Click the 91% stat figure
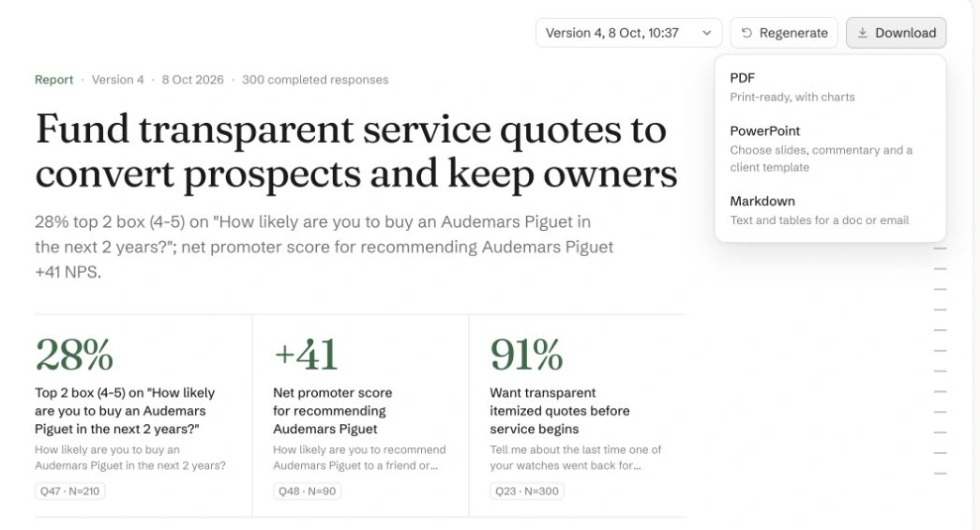The height and width of the screenshot is (530, 980). click(x=526, y=355)
